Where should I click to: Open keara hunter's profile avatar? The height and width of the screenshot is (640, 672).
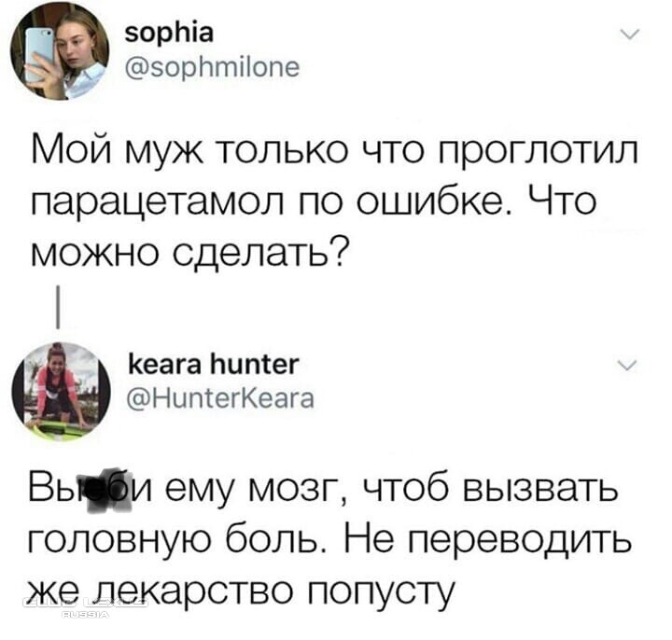point(61,391)
